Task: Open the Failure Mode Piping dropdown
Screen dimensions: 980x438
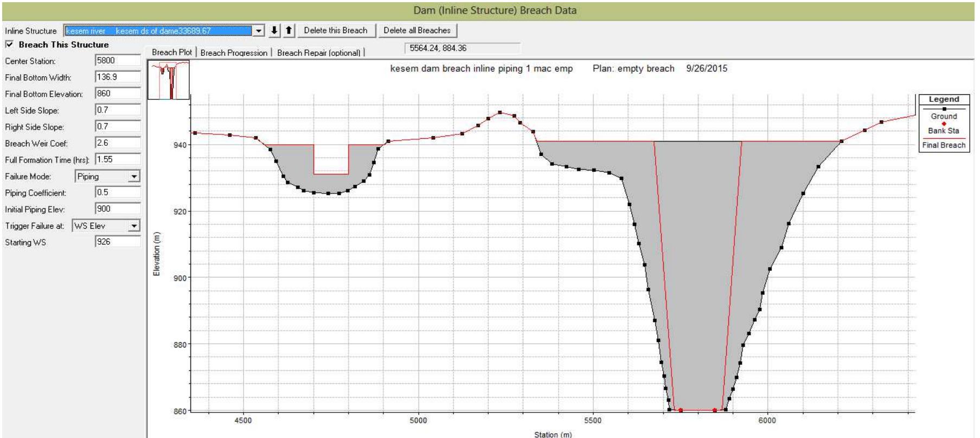Action: tap(134, 177)
